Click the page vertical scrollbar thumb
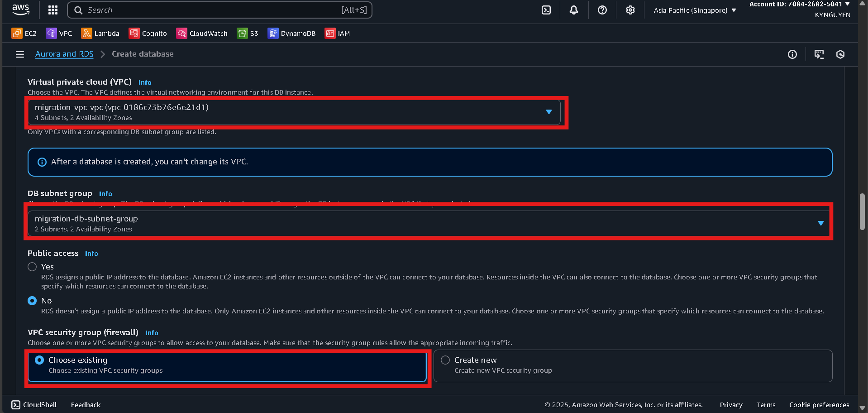Viewport: 868px width, 413px height. coord(862,212)
